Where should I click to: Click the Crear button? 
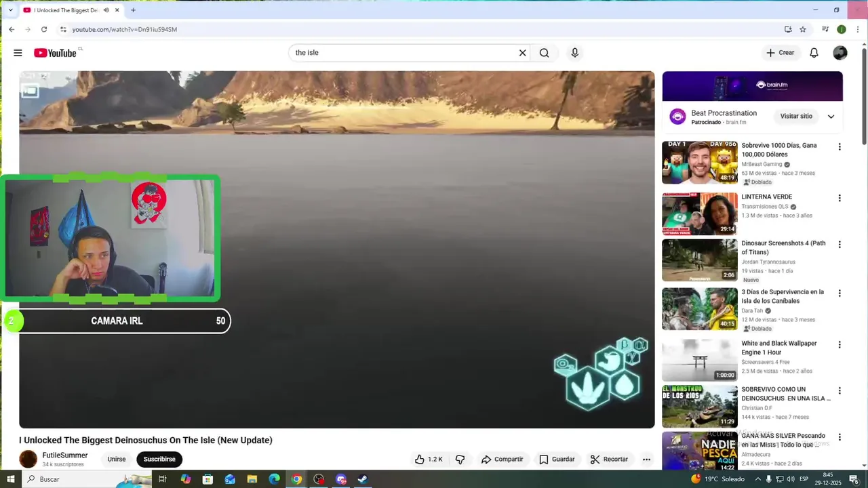coord(780,53)
